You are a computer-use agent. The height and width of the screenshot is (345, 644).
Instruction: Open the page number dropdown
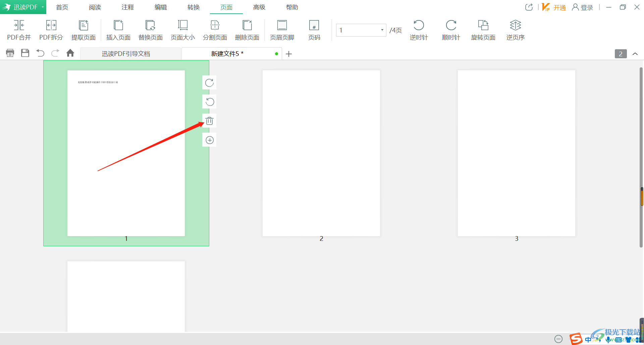click(x=382, y=30)
